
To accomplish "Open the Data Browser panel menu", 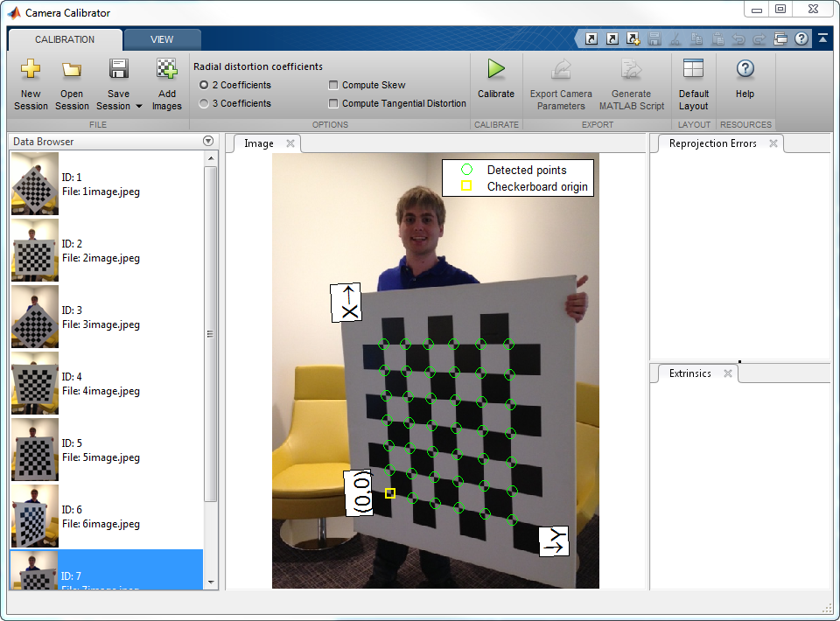I will pyautogui.click(x=208, y=141).
